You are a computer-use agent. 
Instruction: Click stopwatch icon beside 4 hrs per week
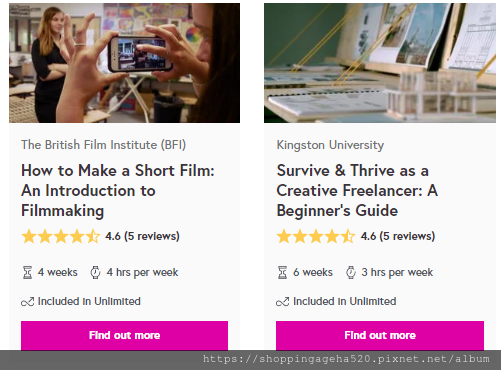point(95,272)
